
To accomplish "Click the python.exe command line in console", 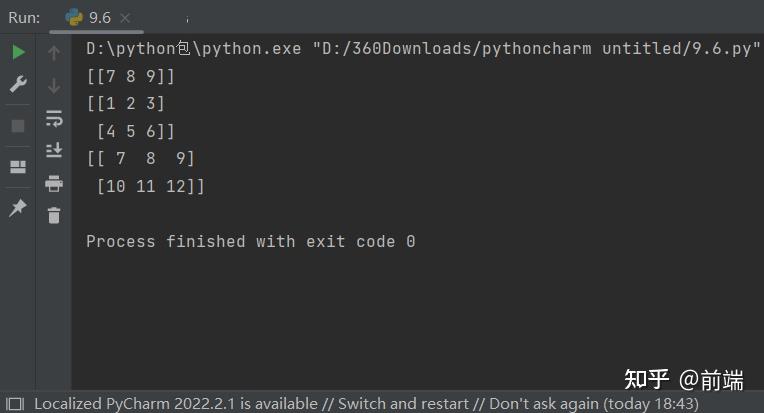I will click(423, 49).
